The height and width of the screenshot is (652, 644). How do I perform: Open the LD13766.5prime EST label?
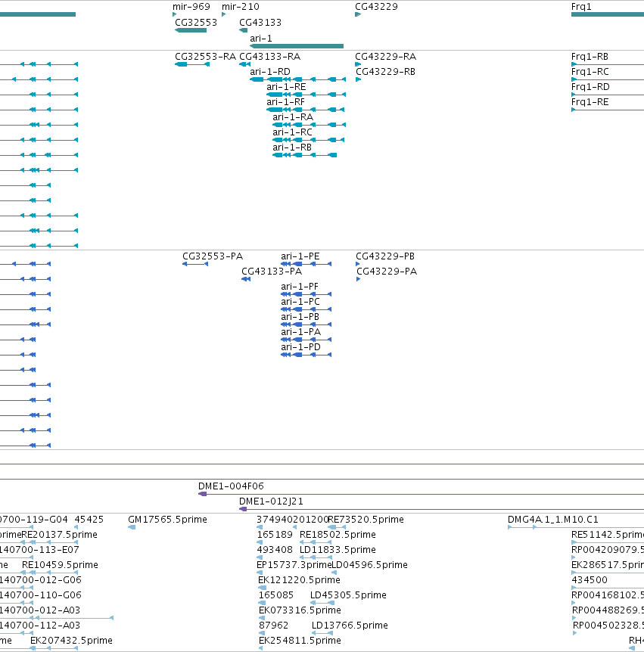point(350,626)
